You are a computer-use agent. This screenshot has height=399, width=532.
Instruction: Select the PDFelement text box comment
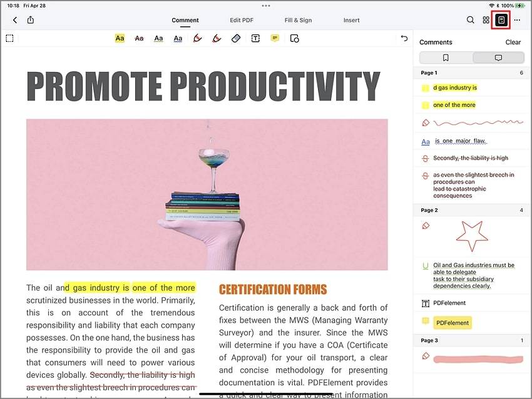[471, 303]
